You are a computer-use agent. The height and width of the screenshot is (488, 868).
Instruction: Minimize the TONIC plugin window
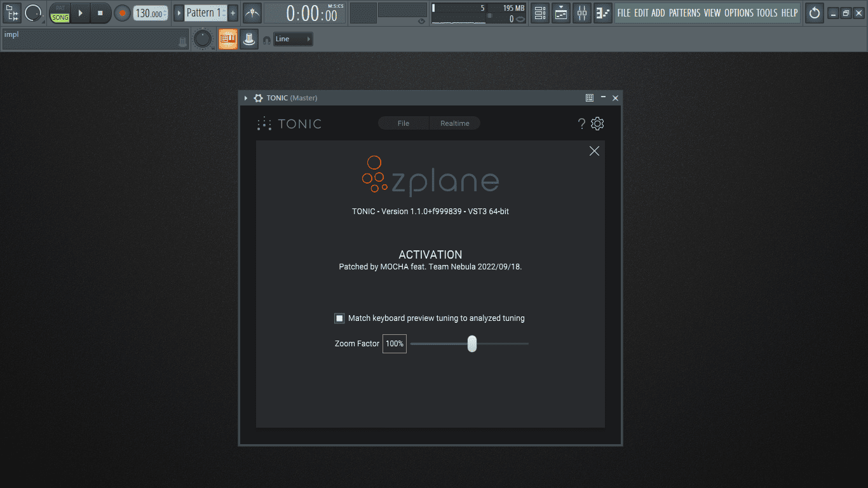click(x=603, y=97)
